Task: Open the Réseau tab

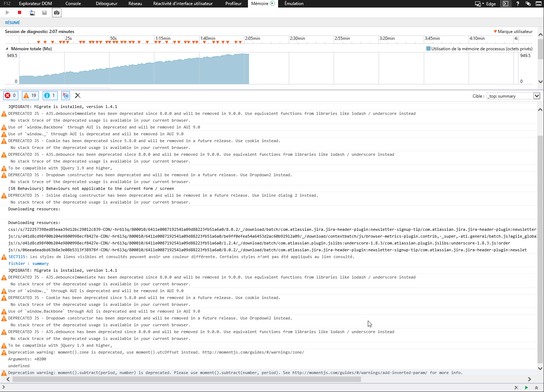Action: click(135, 4)
